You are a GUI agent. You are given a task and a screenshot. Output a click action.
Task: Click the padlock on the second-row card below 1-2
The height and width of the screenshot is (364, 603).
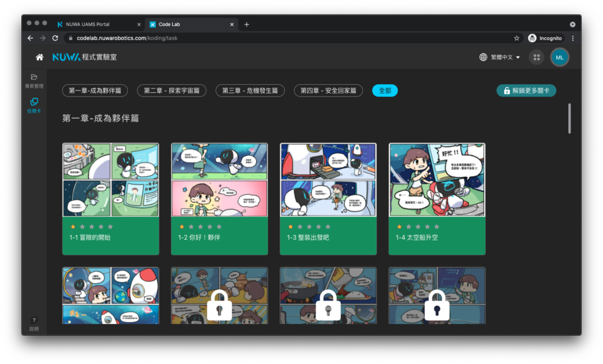pyautogui.click(x=219, y=306)
